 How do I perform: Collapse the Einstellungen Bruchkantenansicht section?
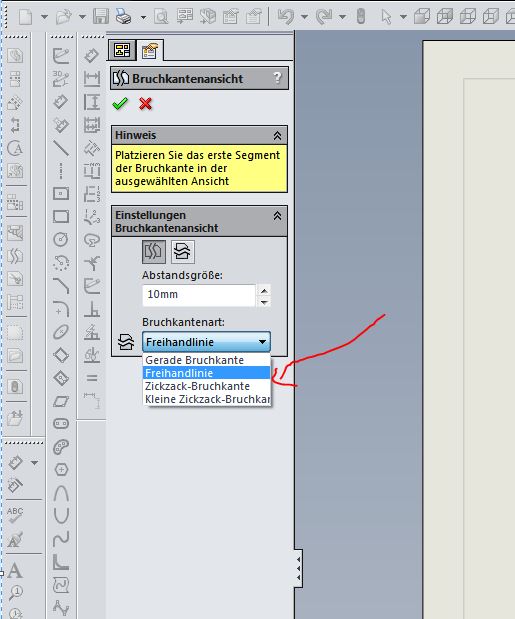click(x=277, y=216)
